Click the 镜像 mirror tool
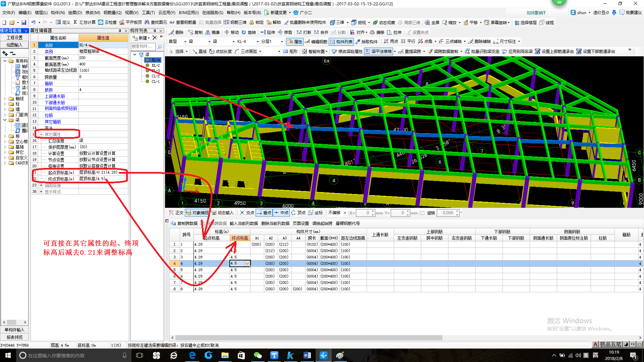 click(x=212, y=32)
